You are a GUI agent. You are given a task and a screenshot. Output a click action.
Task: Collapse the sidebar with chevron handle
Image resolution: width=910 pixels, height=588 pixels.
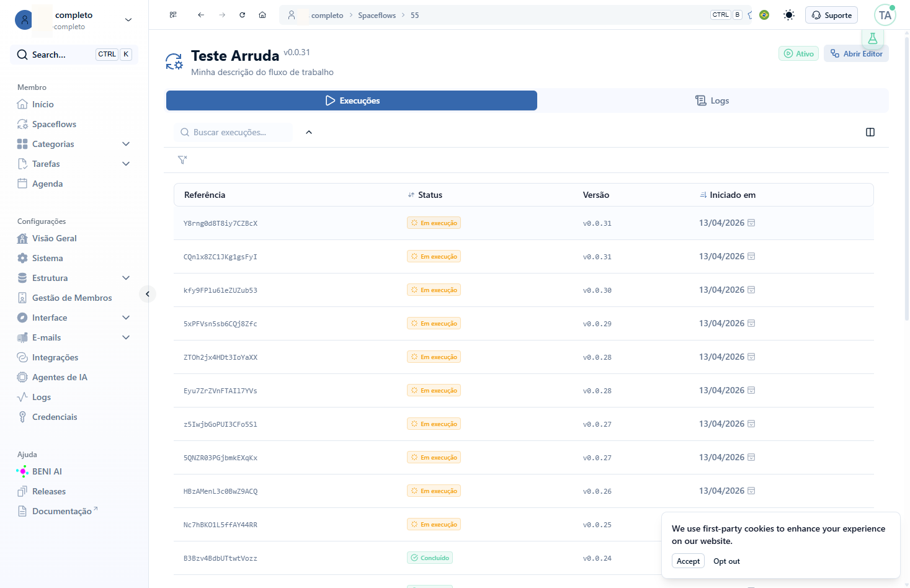148,294
